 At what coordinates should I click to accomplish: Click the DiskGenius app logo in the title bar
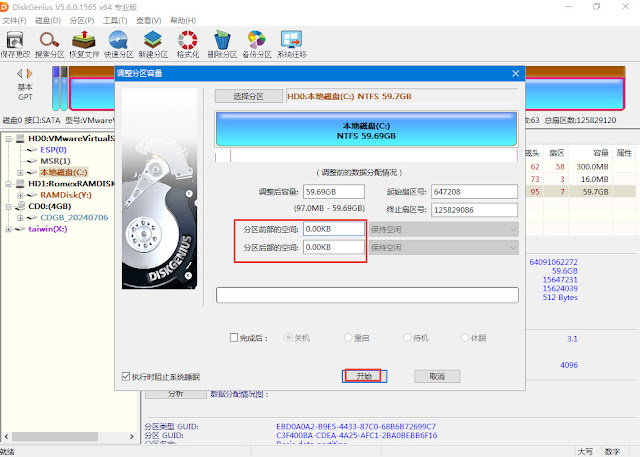[x=4, y=7]
